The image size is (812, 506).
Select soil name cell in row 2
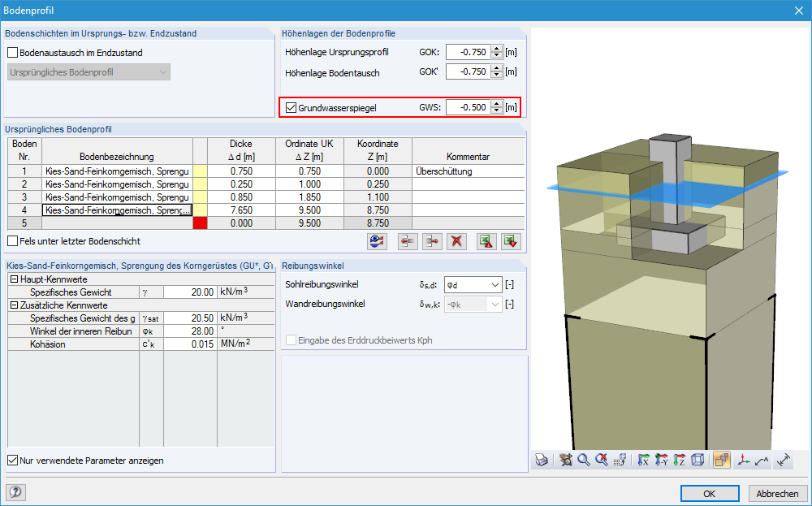117,184
